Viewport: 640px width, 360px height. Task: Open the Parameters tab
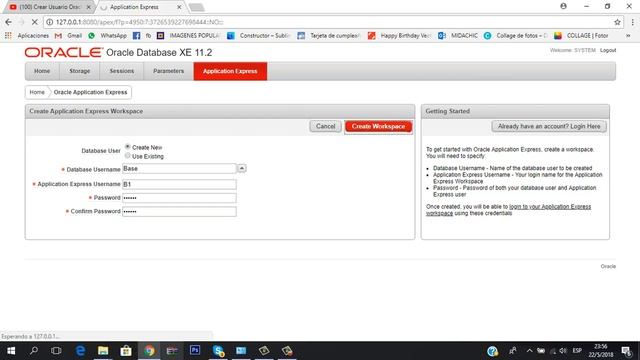168,71
